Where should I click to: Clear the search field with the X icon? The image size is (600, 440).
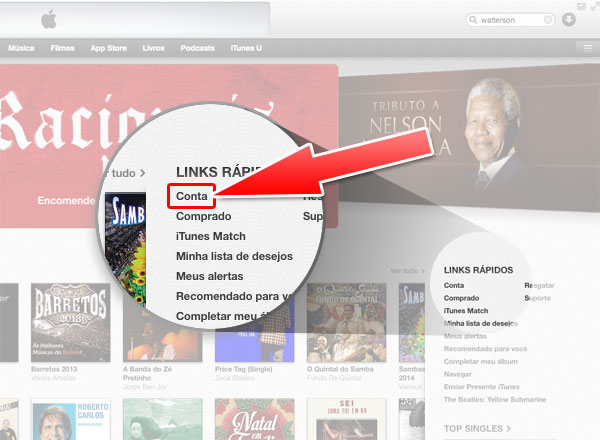pos(548,20)
